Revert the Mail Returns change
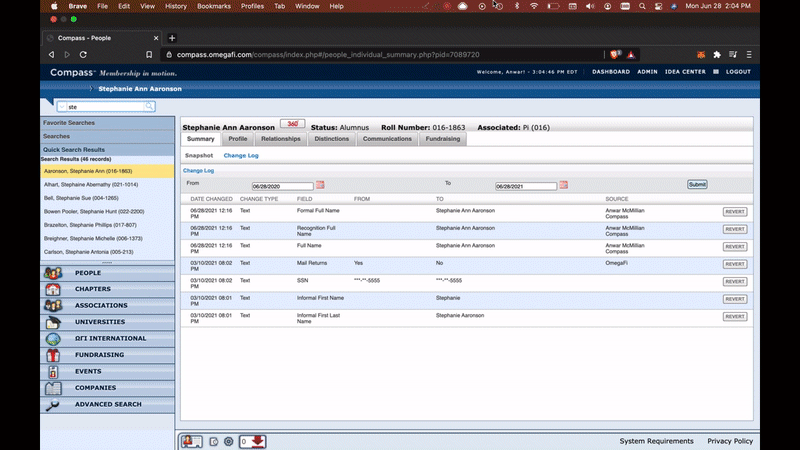This screenshot has width=800, height=450. pos(735,264)
